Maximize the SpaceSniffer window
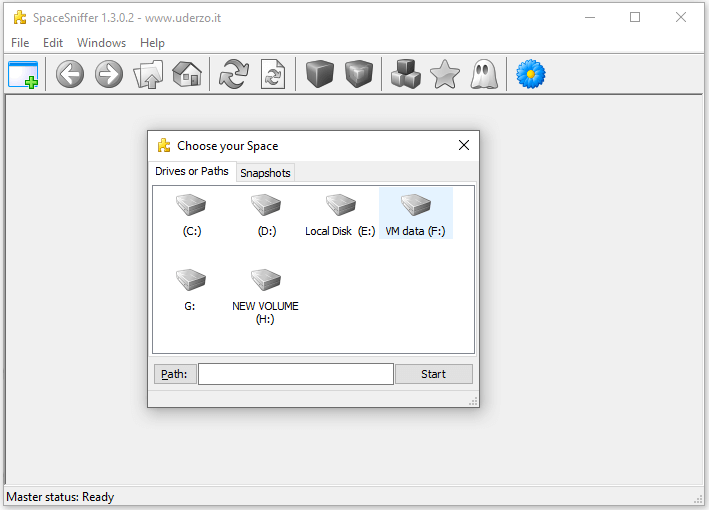The image size is (709, 510). tap(635, 17)
